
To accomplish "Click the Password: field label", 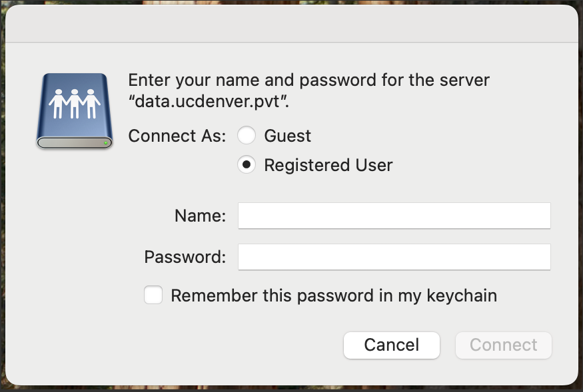I will pyautogui.click(x=185, y=257).
